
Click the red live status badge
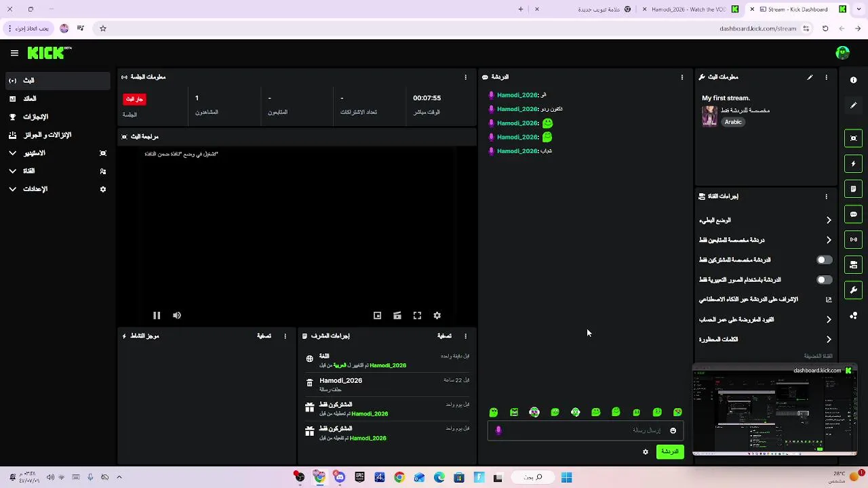(134, 99)
